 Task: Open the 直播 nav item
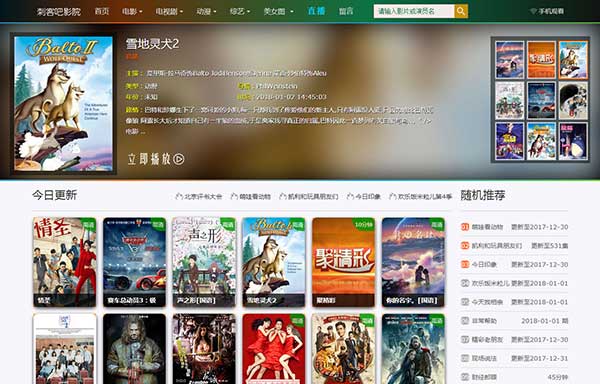316,11
